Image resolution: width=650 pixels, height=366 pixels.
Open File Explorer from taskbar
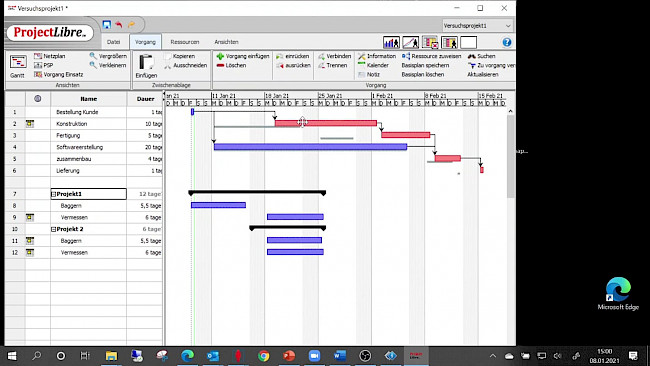pos(111,356)
